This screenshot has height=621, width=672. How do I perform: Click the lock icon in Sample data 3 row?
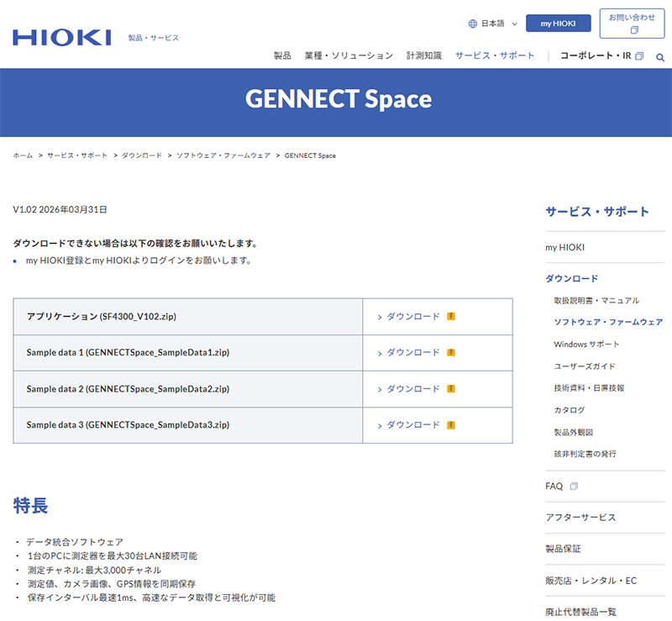coord(451,425)
